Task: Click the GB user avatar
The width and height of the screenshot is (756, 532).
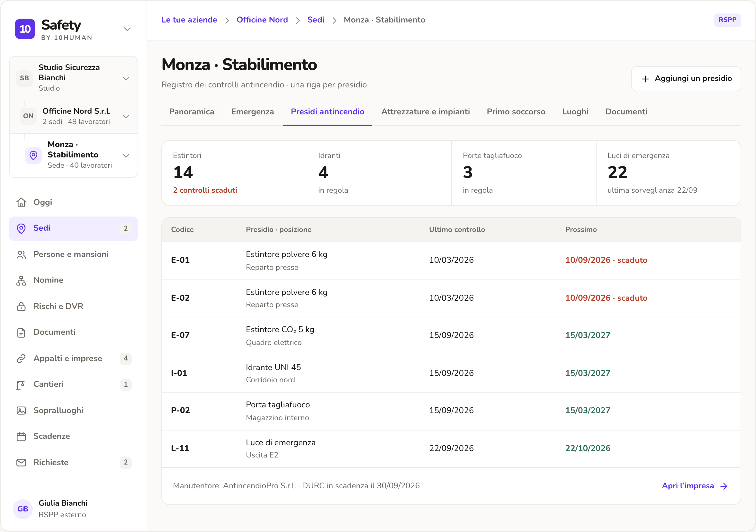Action: [x=23, y=509]
